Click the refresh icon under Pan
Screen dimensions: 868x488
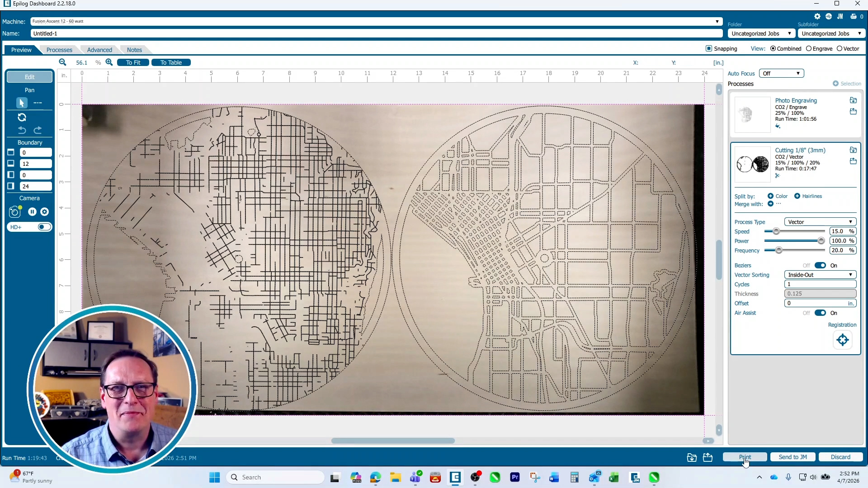(22, 117)
